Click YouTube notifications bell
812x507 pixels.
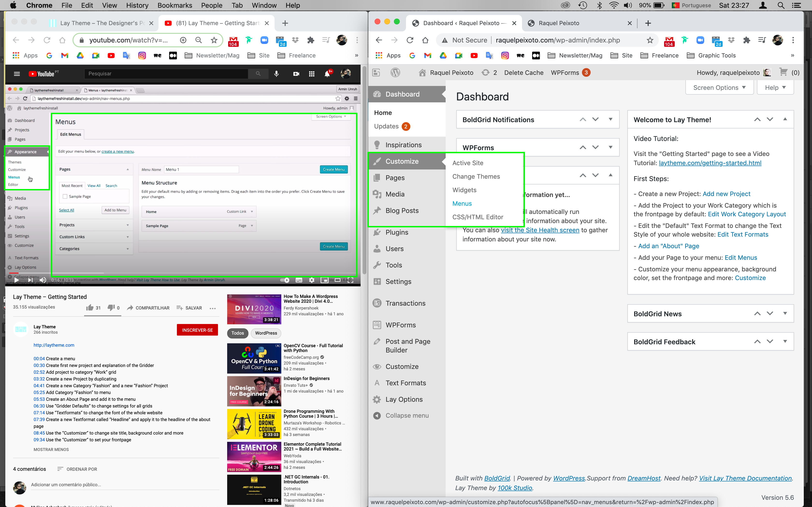click(327, 74)
